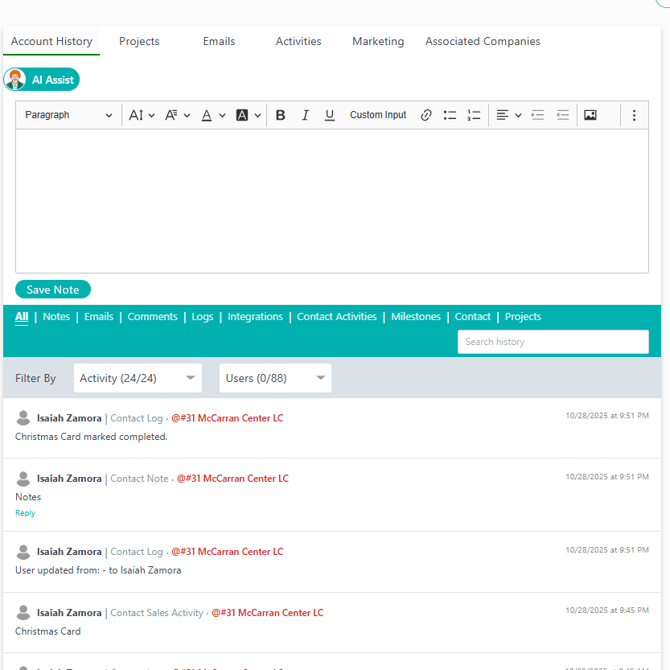Open McCarran Center link in Contact Note entry
This screenshot has width=670, height=670.
pos(233,479)
